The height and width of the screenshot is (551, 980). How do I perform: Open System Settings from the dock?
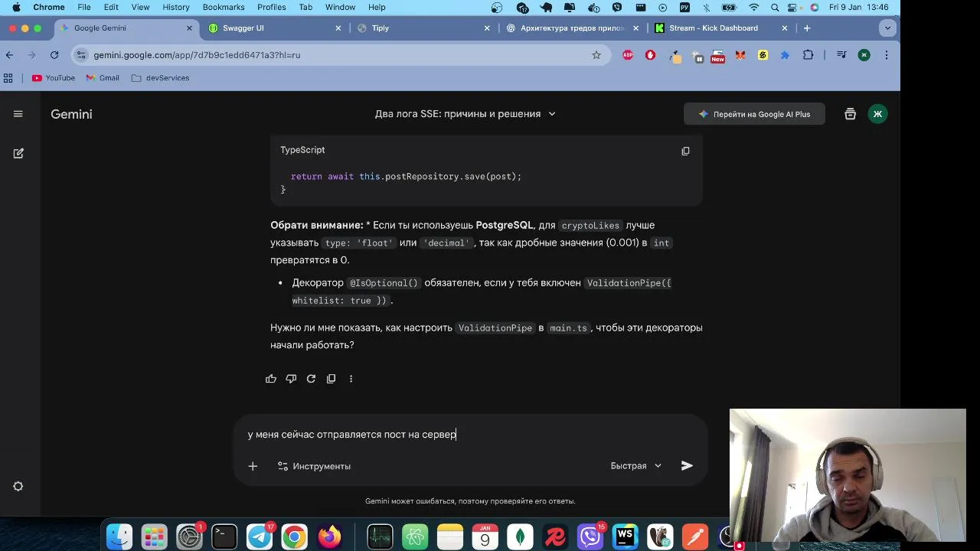(x=189, y=537)
